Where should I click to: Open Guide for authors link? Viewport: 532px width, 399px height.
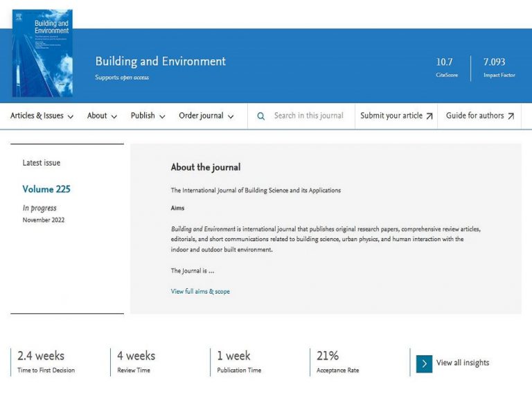tap(475, 116)
